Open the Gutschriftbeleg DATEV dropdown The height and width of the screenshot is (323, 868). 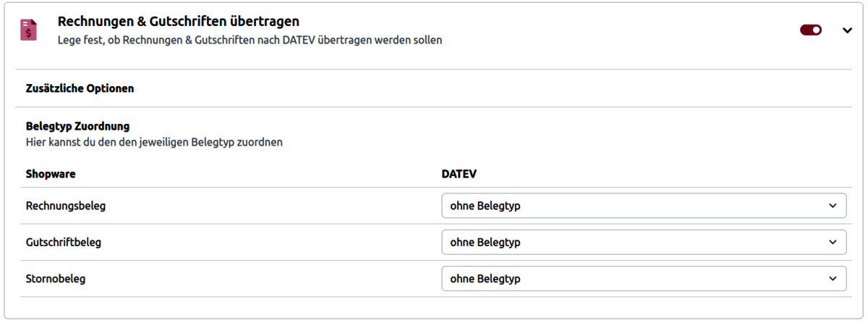pyautogui.click(x=644, y=242)
